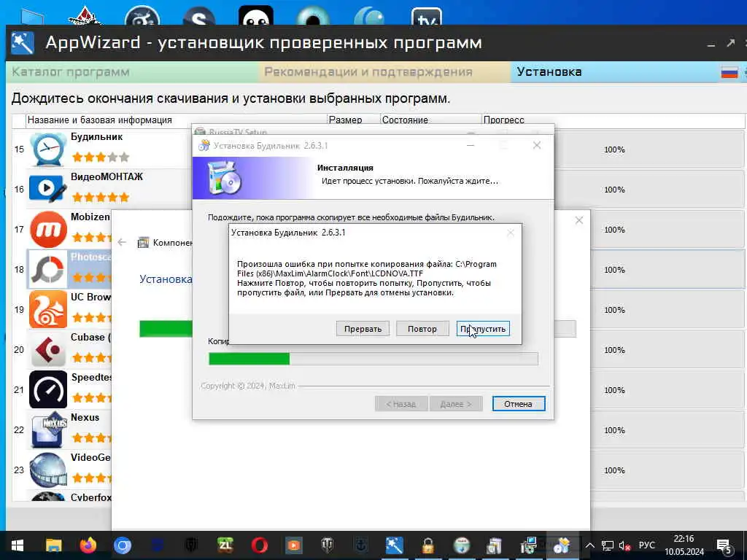This screenshot has width=747, height=560.
Task: Click the Повтор button to retry copying
Action: click(422, 329)
